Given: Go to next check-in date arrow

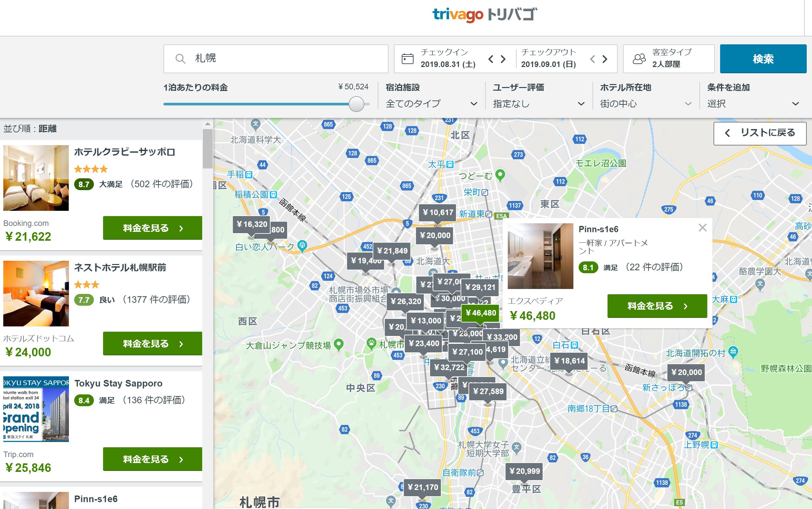Looking at the screenshot, I should point(503,59).
